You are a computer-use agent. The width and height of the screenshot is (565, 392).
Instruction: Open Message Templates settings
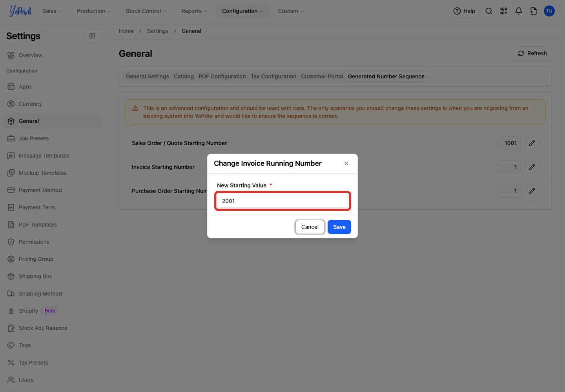tap(53, 156)
